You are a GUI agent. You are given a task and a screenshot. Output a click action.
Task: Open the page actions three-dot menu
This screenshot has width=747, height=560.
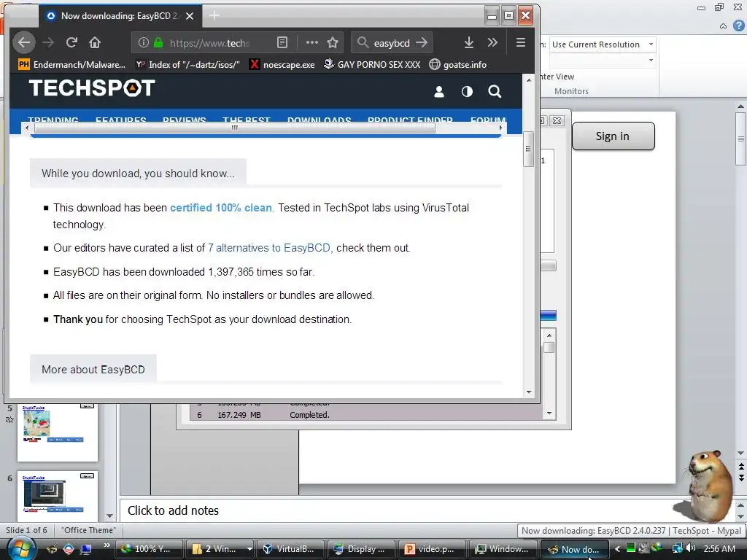[312, 43]
